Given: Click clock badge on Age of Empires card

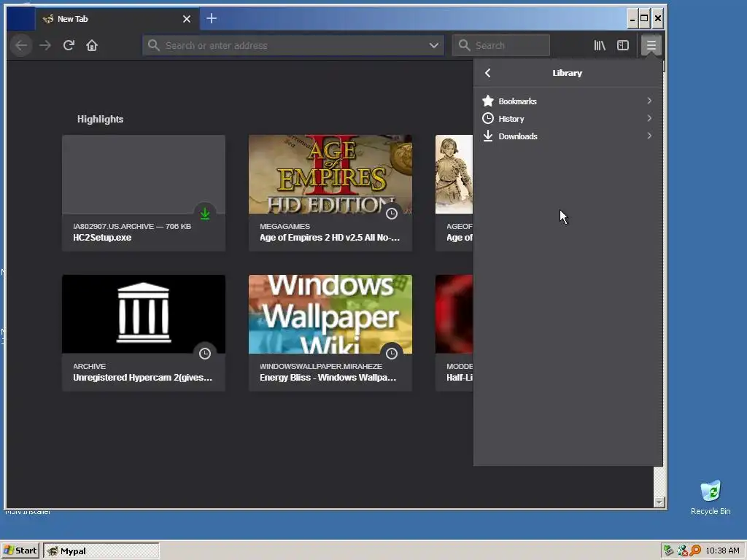Looking at the screenshot, I should tap(392, 214).
